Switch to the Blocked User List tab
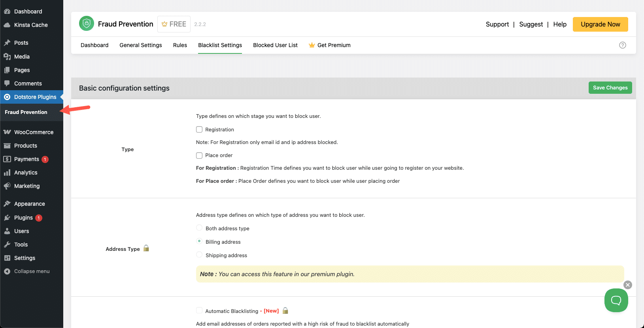 click(x=275, y=45)
